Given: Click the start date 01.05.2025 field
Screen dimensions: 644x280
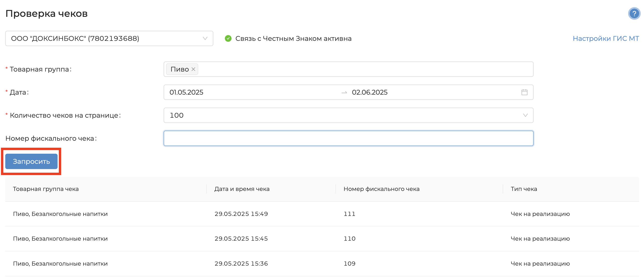Looking at the screenshot, I should click(x=186, y=92).
